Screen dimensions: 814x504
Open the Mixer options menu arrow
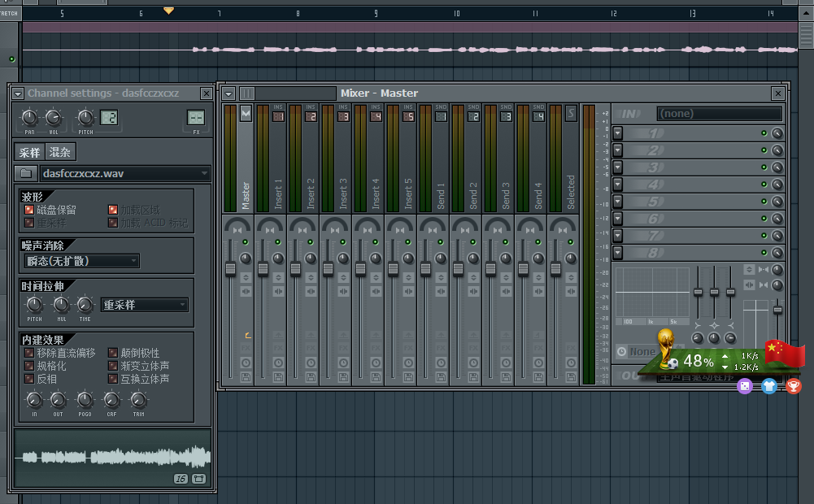tap(229, 93)
